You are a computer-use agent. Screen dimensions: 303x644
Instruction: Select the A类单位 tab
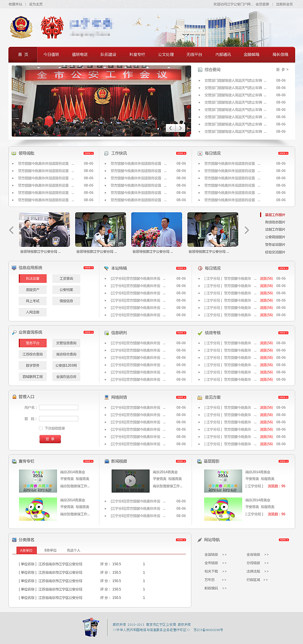pos(26,550)
